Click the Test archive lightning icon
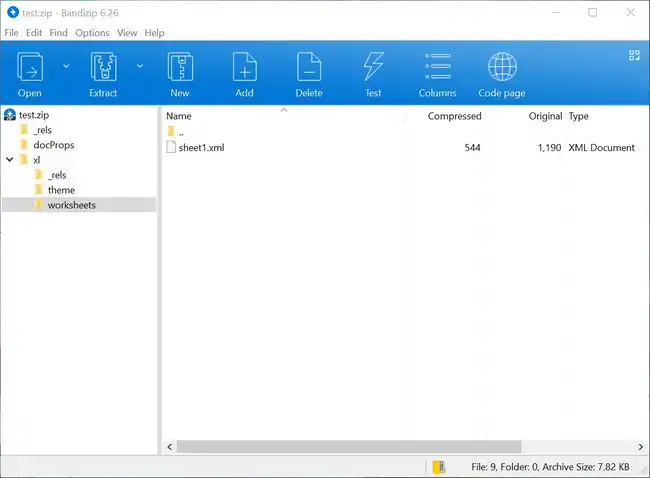This screenshot has height=478, width=650. 373,66
